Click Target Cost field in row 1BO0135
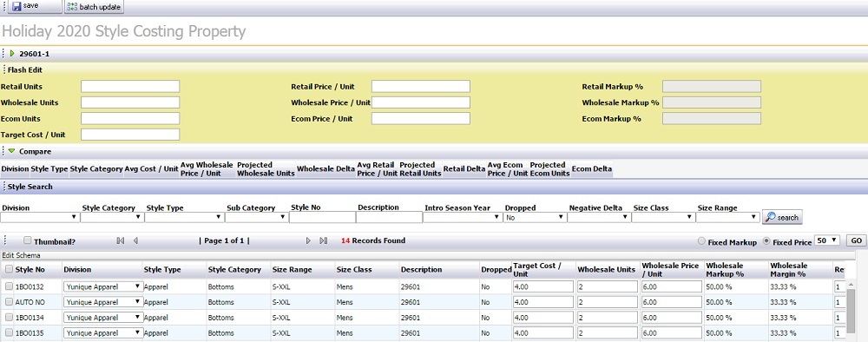This screenshot has width=868, height=342. point(543,333)
